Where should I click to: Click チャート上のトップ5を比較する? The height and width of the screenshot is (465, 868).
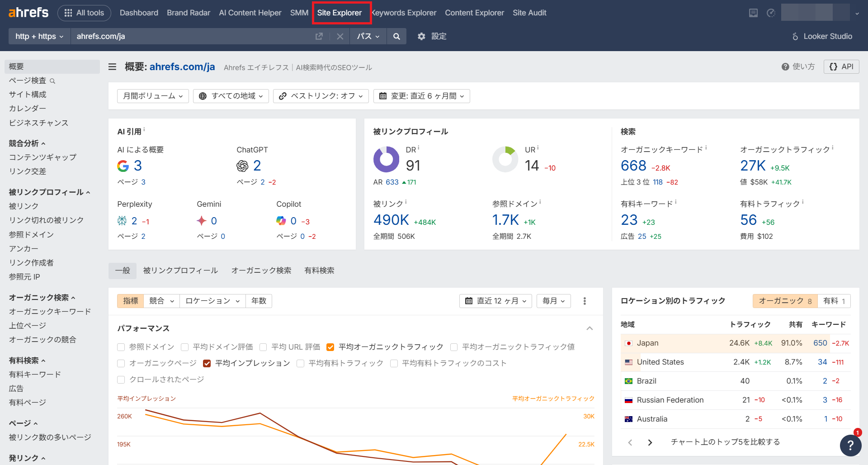tap(725, 442)
